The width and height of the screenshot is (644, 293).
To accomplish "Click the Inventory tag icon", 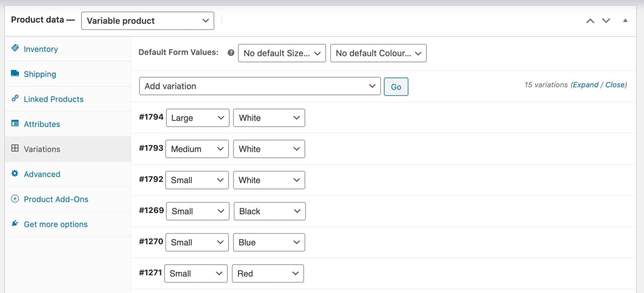I will pyautogui.click(x=15, y=48).
